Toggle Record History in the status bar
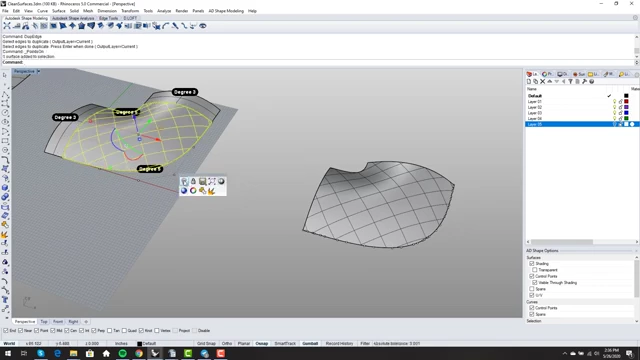Viewport: 640px width, 360px height. pyautogui.click(x=339, y=344)
